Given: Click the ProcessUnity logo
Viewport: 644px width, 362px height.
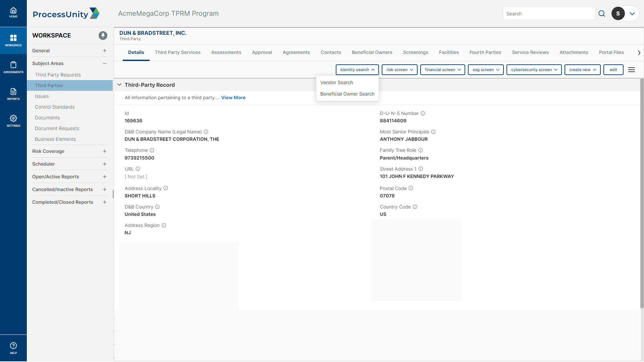Looking at the screenshot, I should pyautogui.click(x=66, y=14).
